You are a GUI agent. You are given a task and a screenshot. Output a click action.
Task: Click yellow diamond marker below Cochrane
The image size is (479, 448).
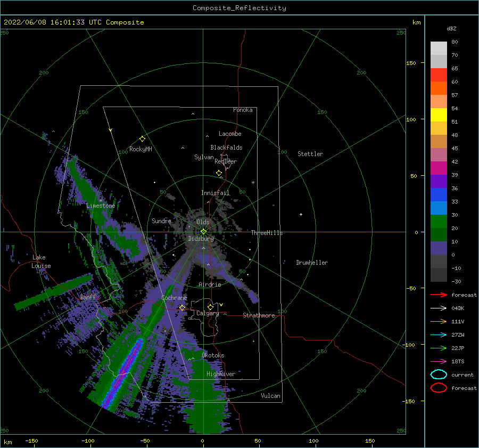point(182,307)
